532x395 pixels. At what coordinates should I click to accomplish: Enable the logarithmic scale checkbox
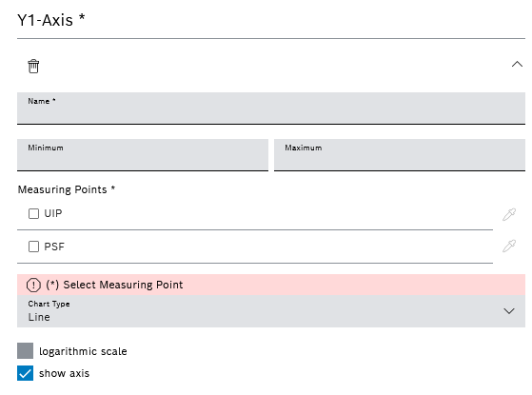25,350
